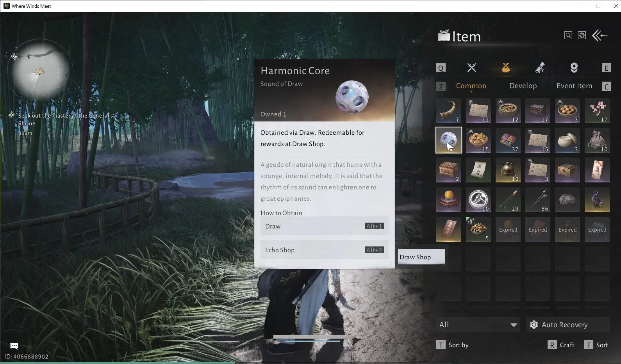Image resolution: width=621 pixels, height=364 pixels.
Task: Select the dark chest item with quantity 17
Action: pos(537,111)
